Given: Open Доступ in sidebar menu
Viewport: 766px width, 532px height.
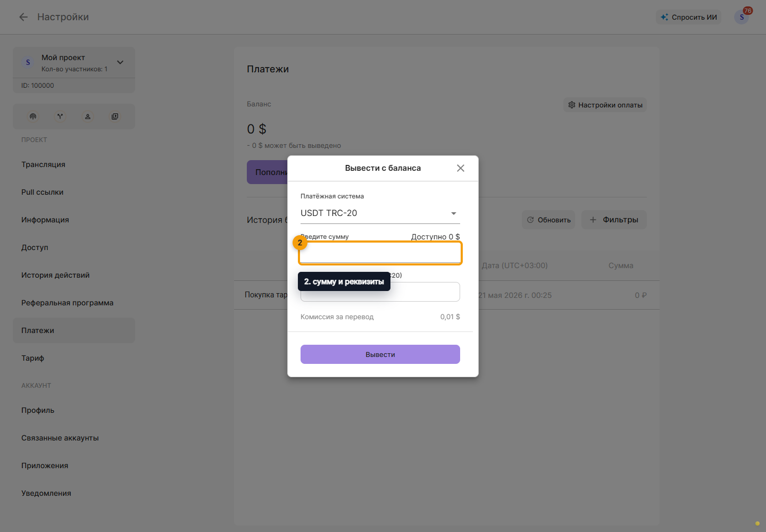Looking at the screenshot, I should pos(74,247).
